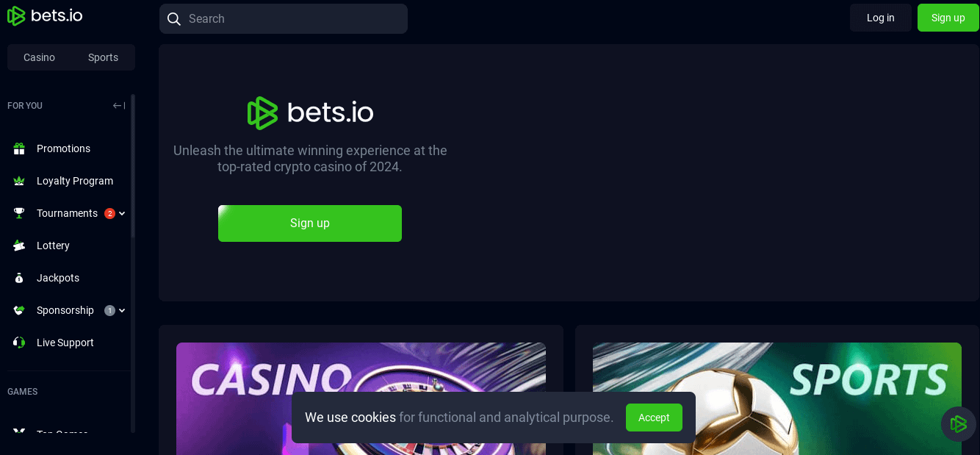The image size is (980, 455).
Task: Focus the Search input field
Action: point(284,18)
